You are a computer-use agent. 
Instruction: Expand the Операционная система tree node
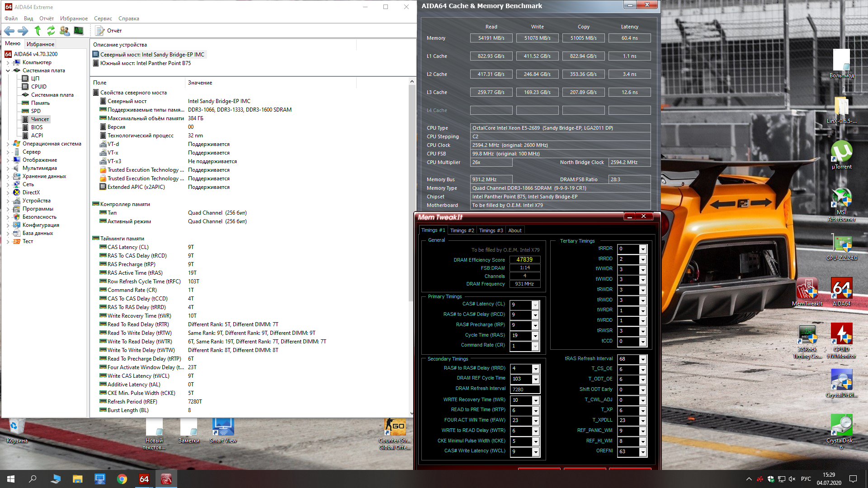coord(8,144)
